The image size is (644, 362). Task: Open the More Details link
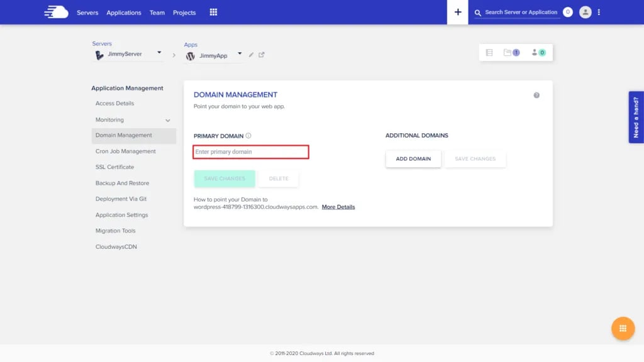click(x=338, y=207)
